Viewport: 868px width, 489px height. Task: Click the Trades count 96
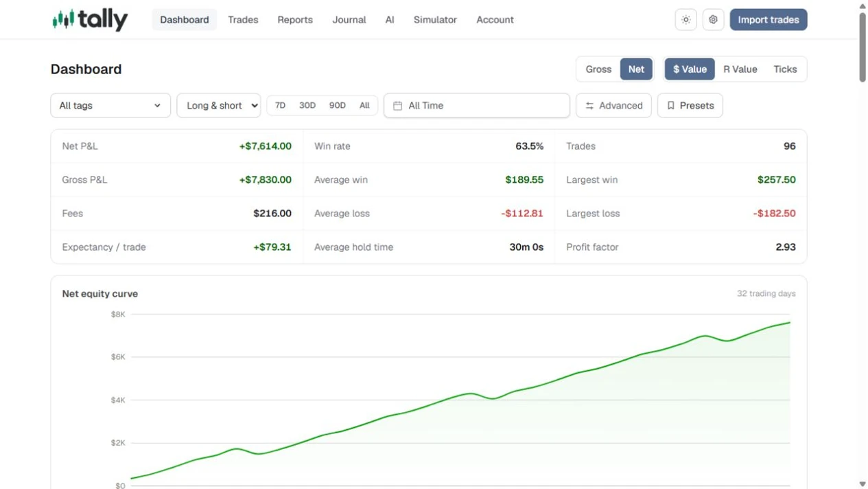[790, 146]
